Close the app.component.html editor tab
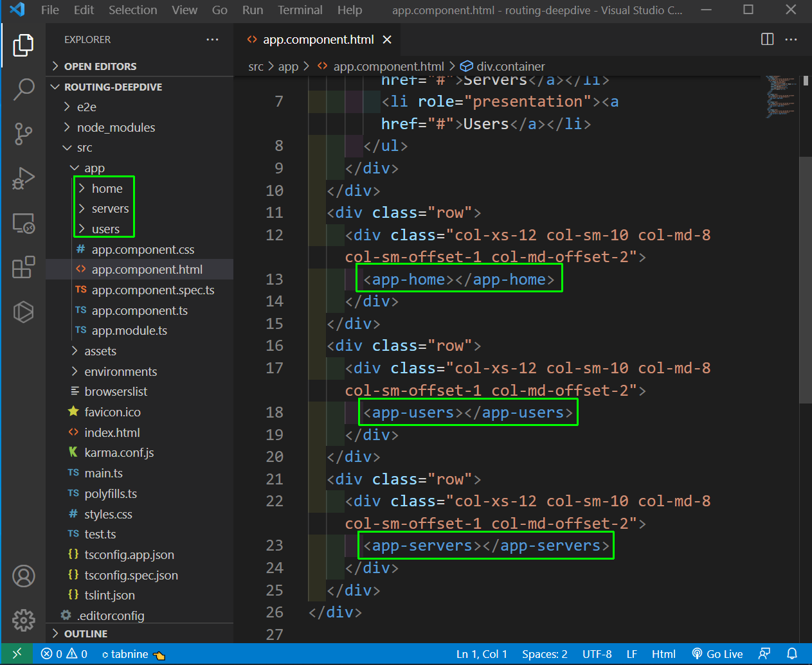812x665 pixels. tap(387, 40)
